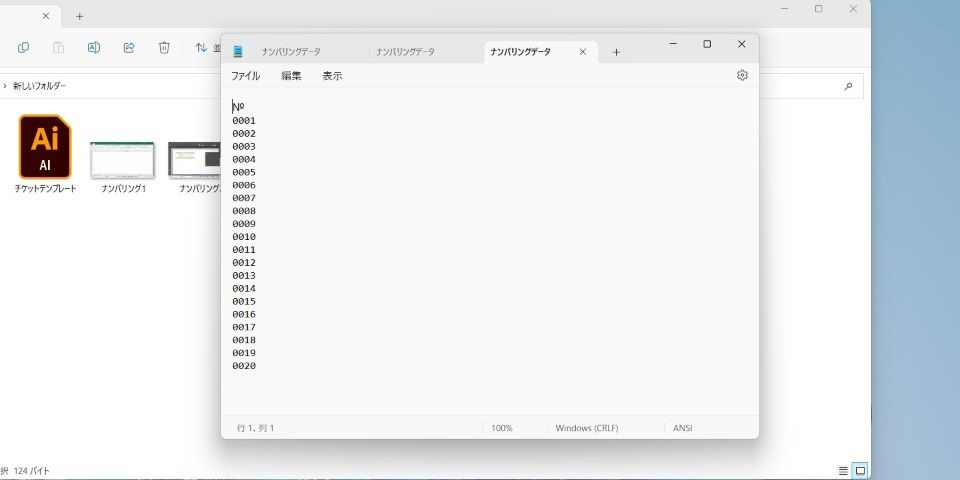Add a new Notepad tab
960x480 pixels.
coord(616,52)
